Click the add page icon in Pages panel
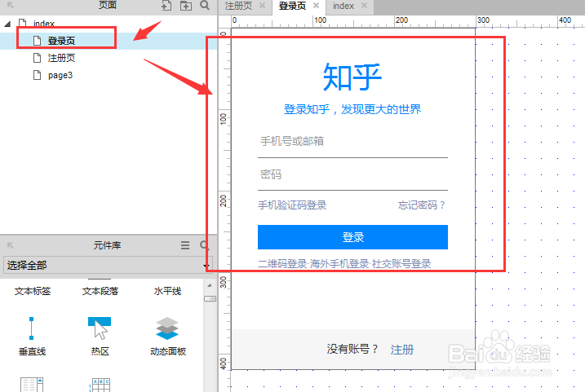 pos(166,5)
